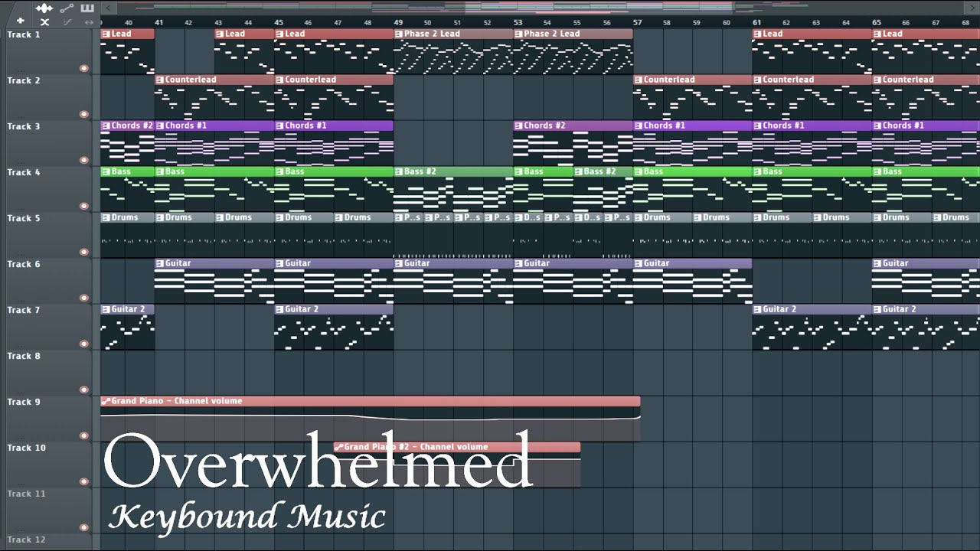This screenshot has height=551, width=980.
Task: Jump to bar 57 on the timeline ruler
Action: [x=637, y=22]
